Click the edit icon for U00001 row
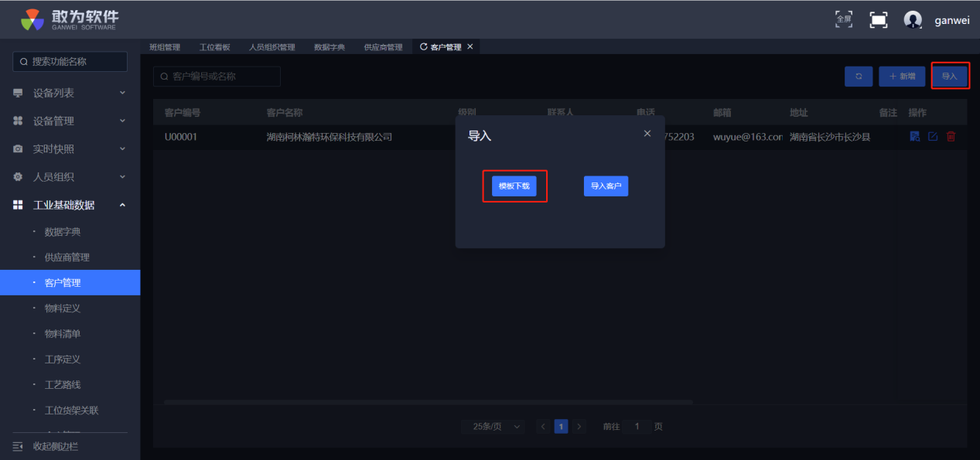 tap(933, 137)
